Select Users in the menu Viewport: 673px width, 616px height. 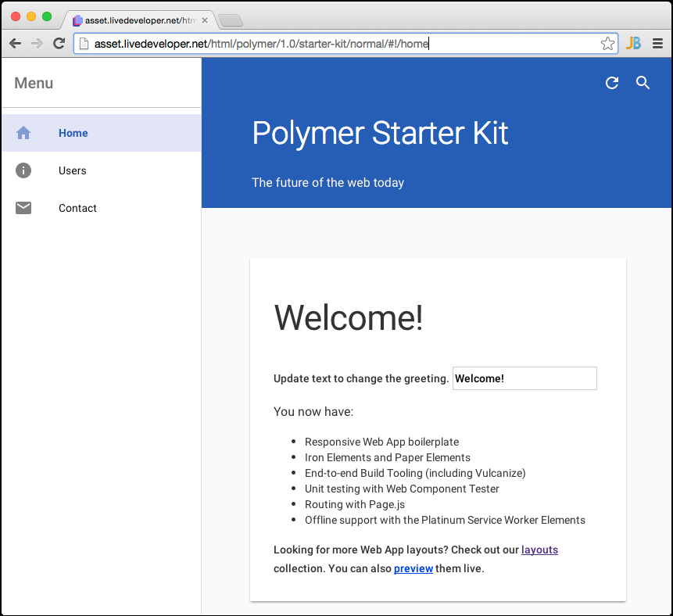[x=102, y=170]
